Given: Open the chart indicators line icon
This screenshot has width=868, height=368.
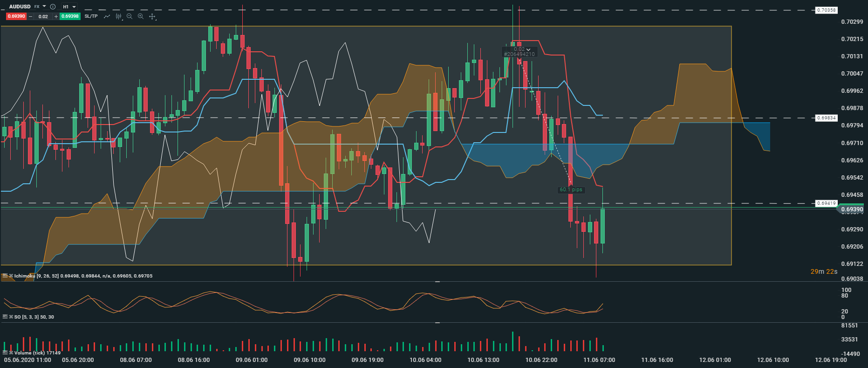Looking at the screenshot, I should [107, 16].
